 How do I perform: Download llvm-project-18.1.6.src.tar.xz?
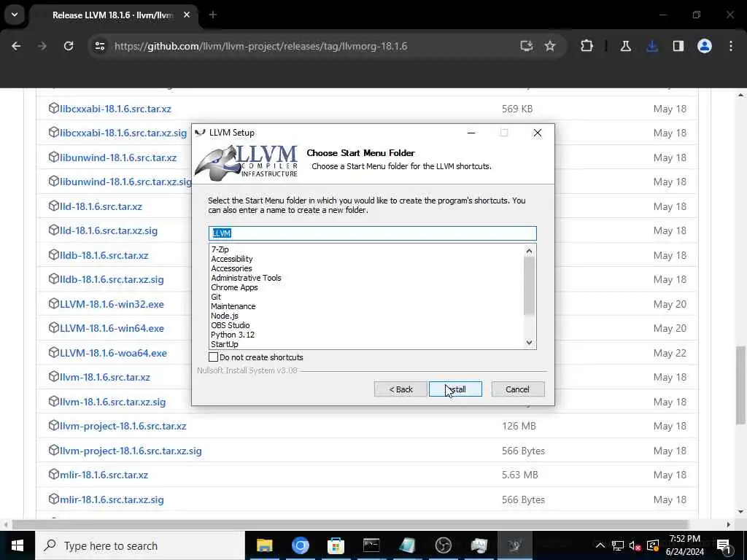(123, 426)
